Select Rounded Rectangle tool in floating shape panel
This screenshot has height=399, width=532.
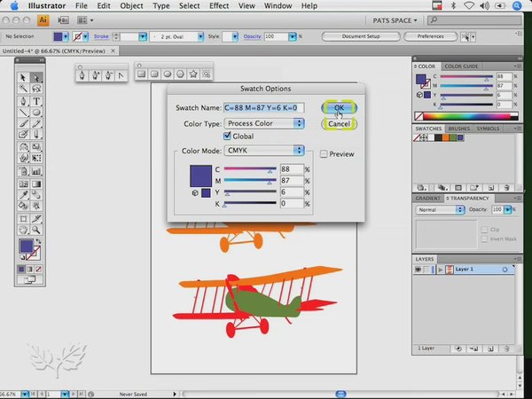(x=154, y=74)
